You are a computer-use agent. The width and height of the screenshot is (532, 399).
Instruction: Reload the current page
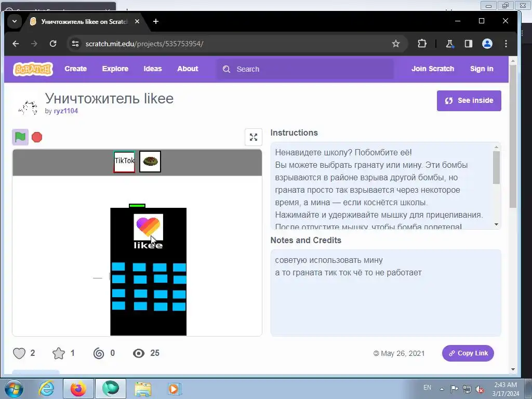point(53,44)
